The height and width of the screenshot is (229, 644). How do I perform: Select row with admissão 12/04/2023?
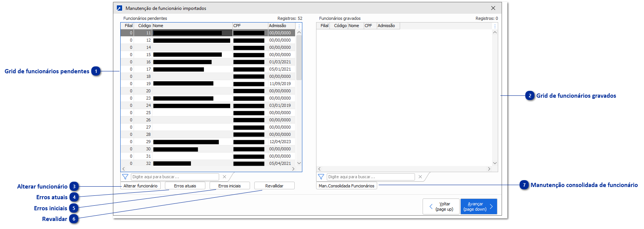208,142
